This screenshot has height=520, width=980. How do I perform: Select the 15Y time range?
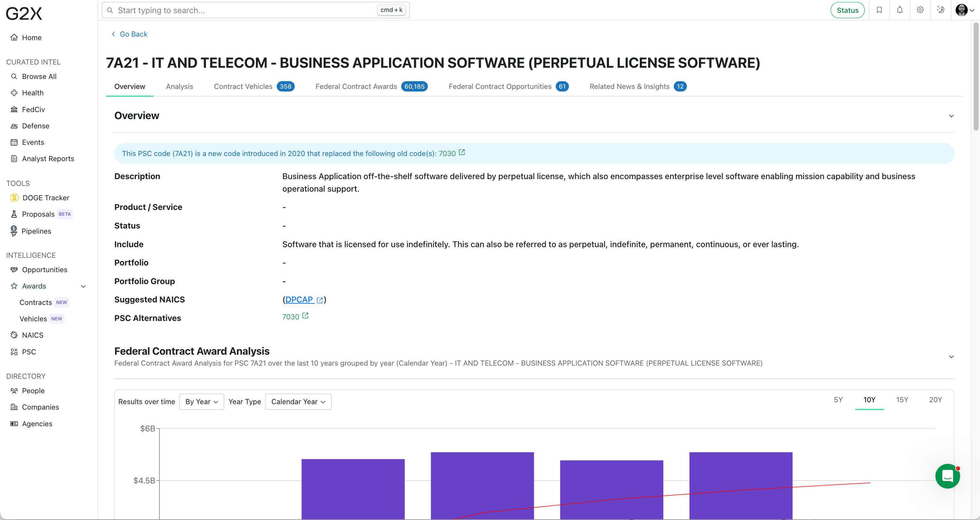tap(902, 400)
